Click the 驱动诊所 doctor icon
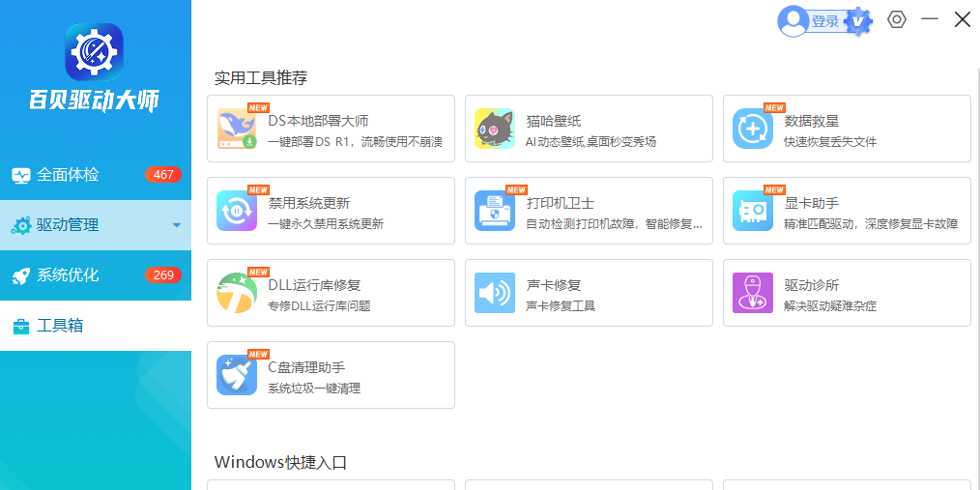 pos(752,293)
